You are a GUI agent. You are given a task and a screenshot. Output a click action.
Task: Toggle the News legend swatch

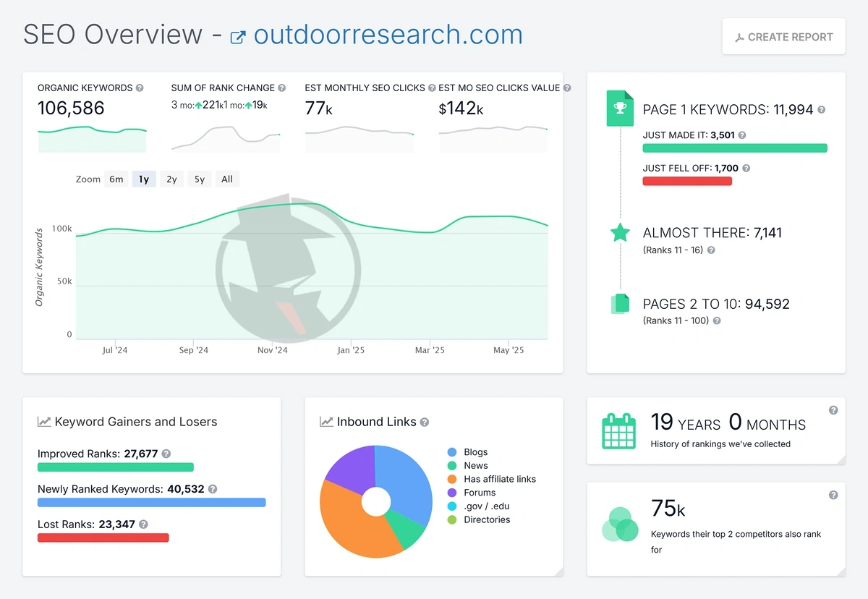(452, 466)
